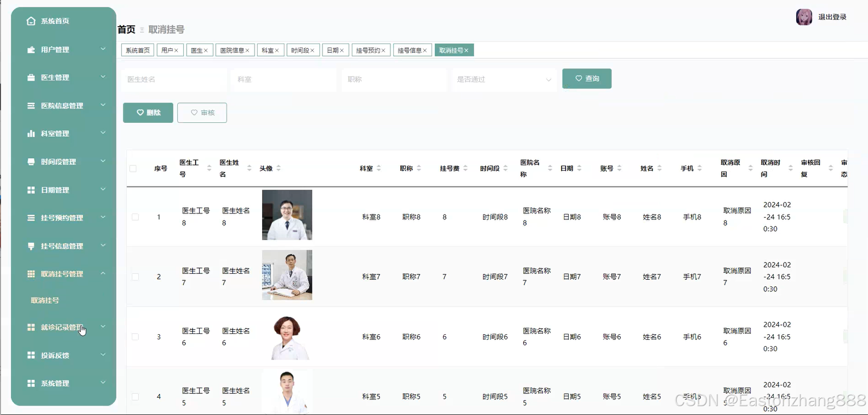Image resolution: width=868 pixels, height=415 pixels.
Task: Click the 取消挂号管理 table icon
Action: [31, 274]
